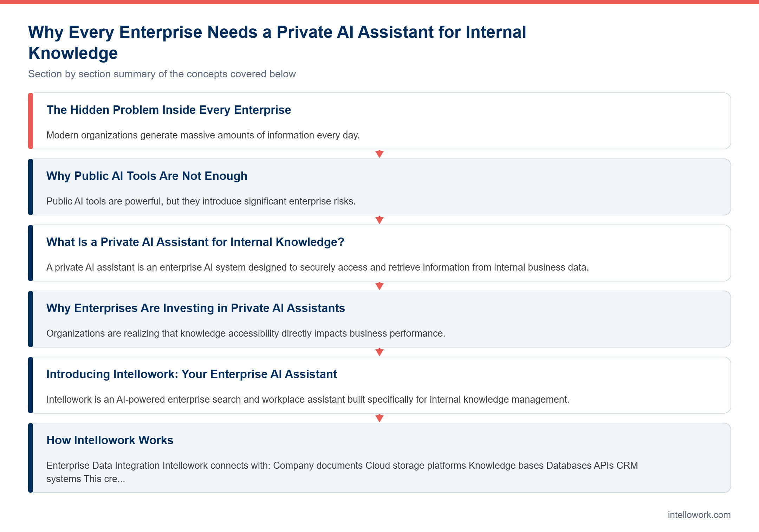Click the heading 'What Is a Private AI Assistant for Internal Knowledge?'

click(x=195, y=242)
